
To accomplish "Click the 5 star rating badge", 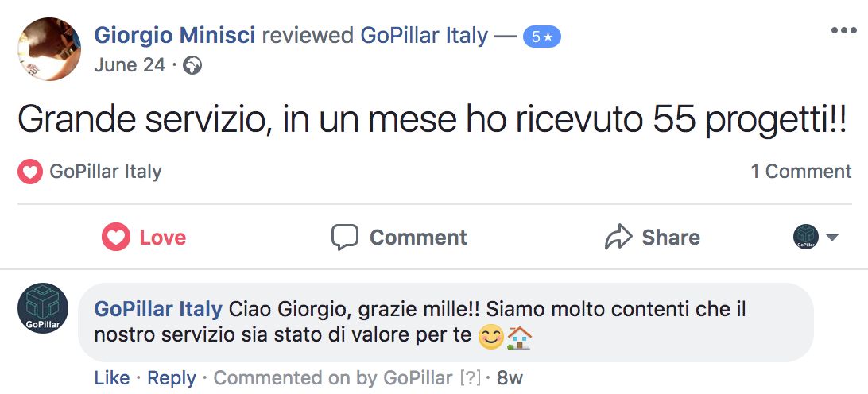I will tap(541, 37).
